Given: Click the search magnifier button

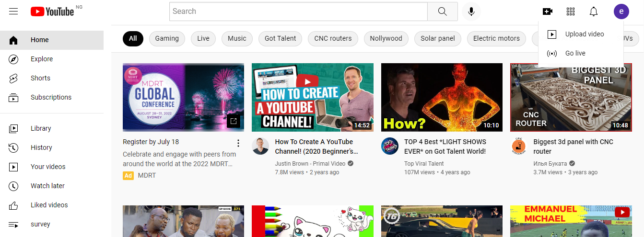Looking at the screenshot, I should click(443, 11).
